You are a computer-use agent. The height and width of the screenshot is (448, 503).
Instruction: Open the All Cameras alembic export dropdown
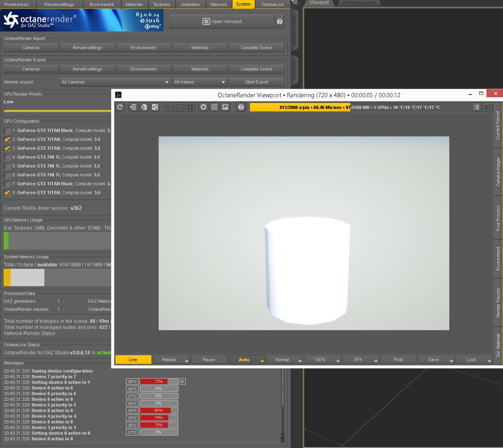(x=115, y=82)
